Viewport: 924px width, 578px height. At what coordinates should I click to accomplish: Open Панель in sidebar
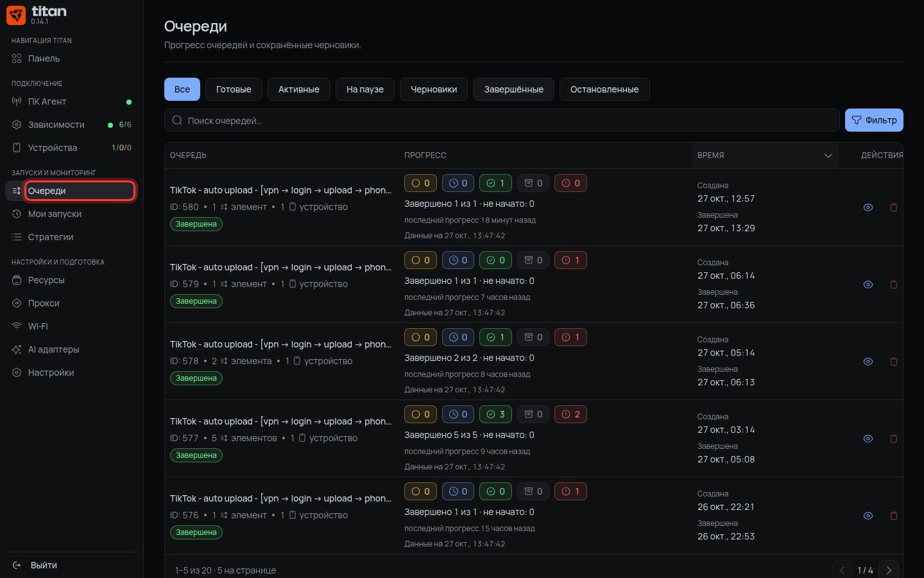(x=71, y=58)
